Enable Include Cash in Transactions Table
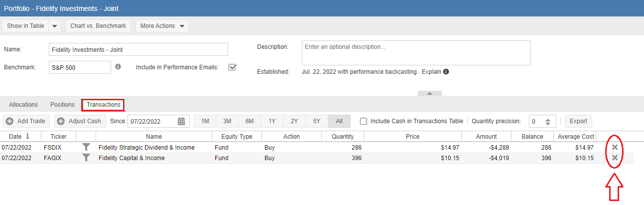The width and height of the screenshot is (644, 205). tap(364, 121)
